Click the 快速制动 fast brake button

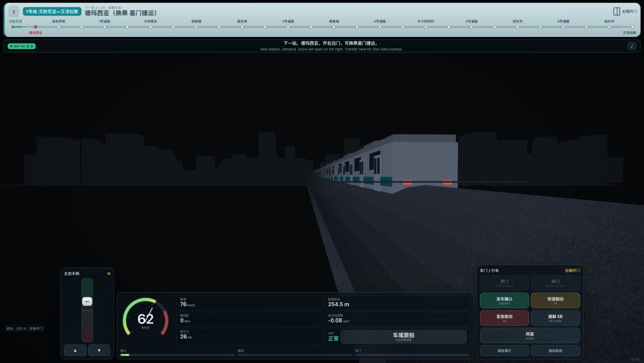click(555, 300)
